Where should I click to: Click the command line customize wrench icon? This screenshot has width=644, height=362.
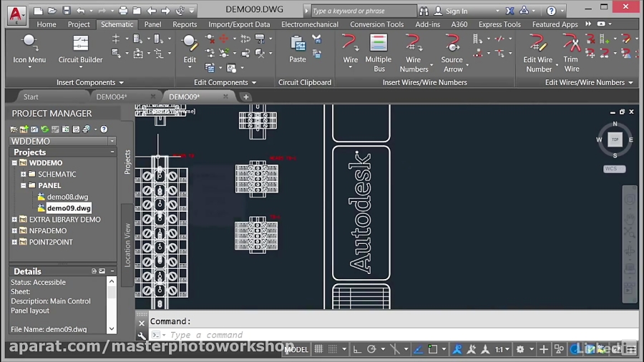(x=142, y=336)
